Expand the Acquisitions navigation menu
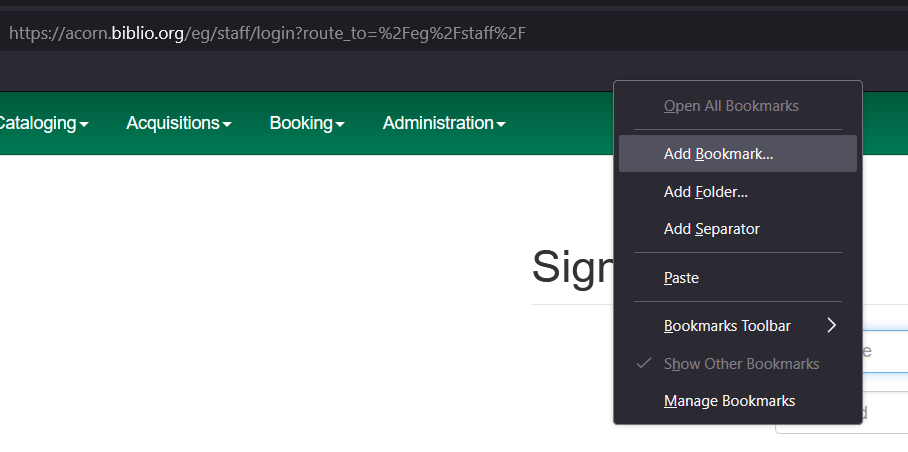The image size is (908, 452). click(173, 123)
